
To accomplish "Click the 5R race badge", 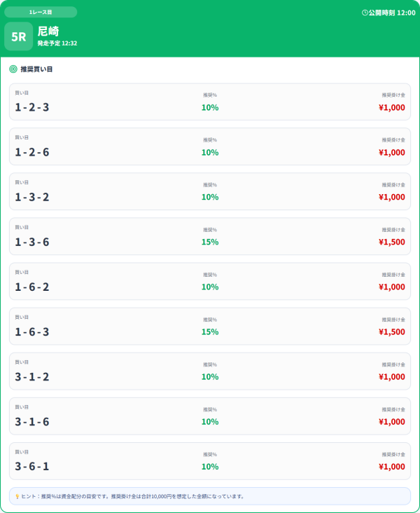I will 18,36.
